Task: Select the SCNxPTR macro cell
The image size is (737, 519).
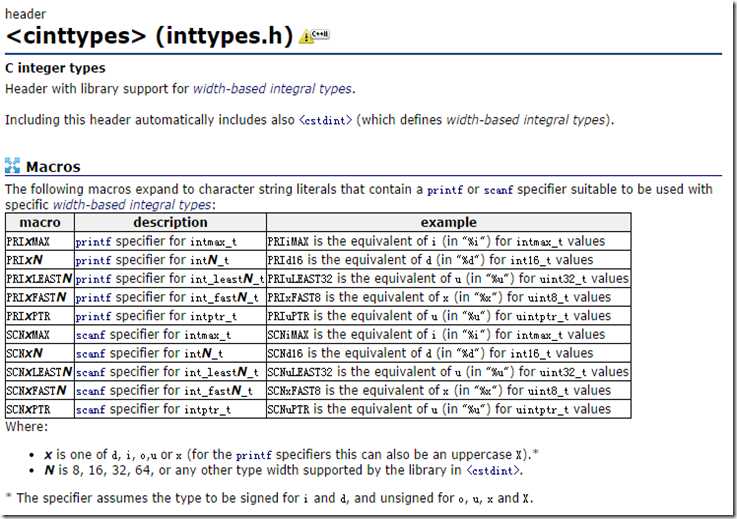Action: [40, 409]
